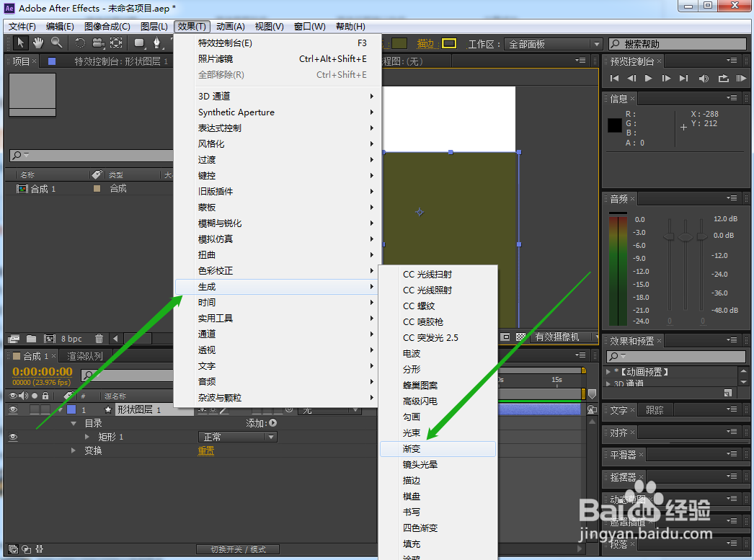Toggle visibility eye for 矩形 1
The height and width of the screenshot is (560, 754).
pos(13,437)
